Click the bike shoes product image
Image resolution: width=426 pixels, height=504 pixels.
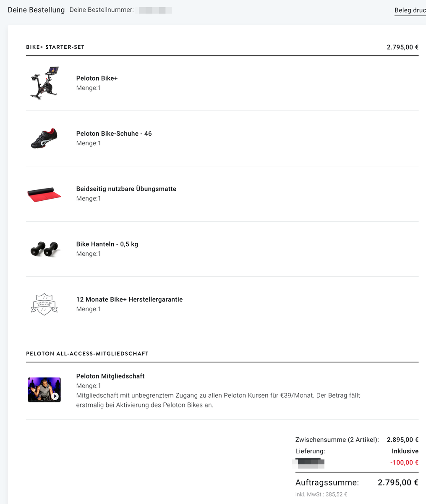click(44, 138)
